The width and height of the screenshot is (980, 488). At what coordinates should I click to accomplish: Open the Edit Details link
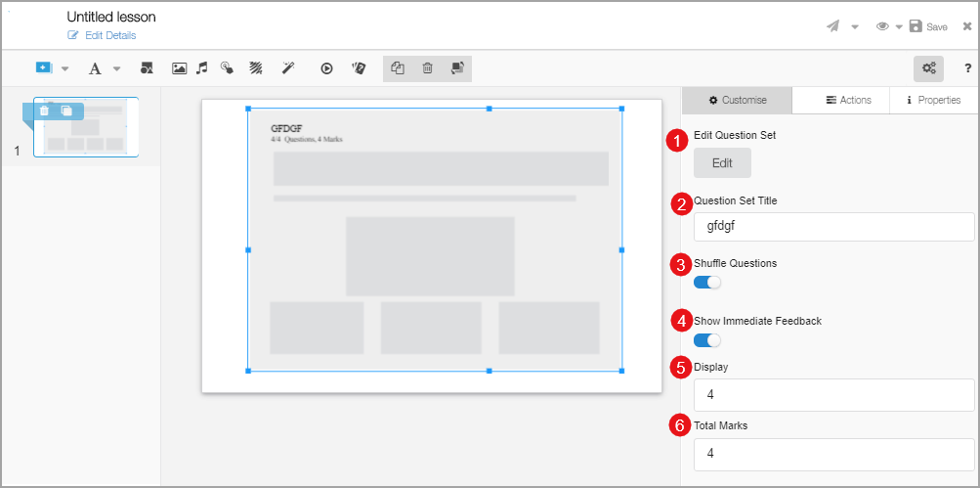point(109,35)
